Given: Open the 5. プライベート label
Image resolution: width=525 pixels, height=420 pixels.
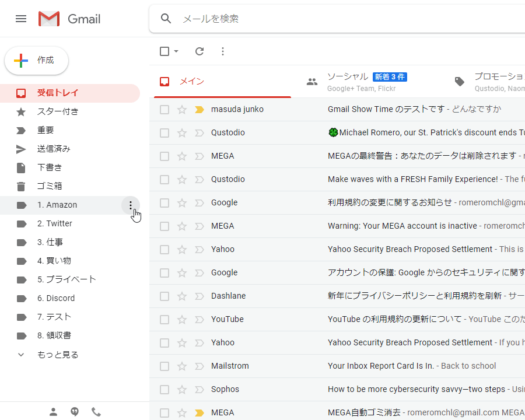Looking at the screenshot, I should pyautogui.click(x=70, y=279).
